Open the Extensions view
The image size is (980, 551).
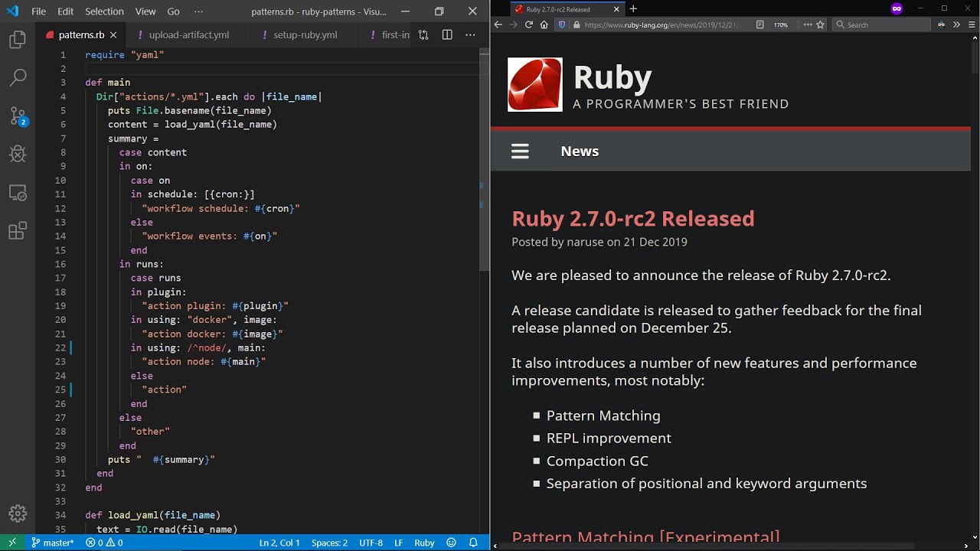click(18, 230)
